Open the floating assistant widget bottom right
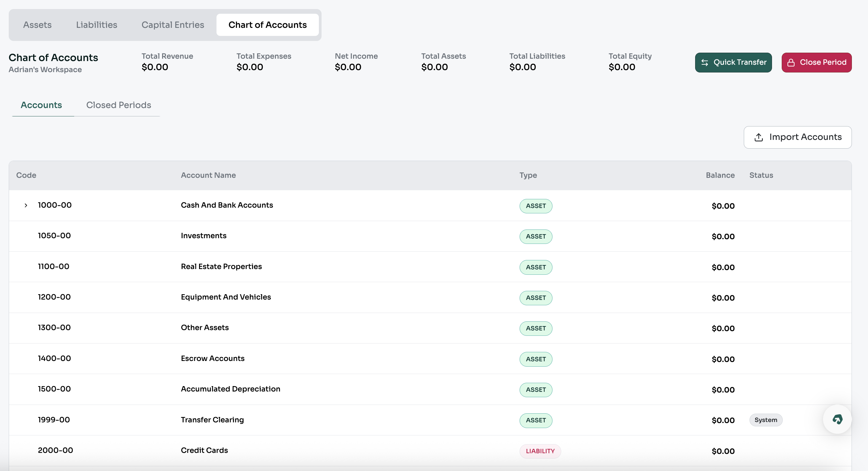Screen dimensions: 868x471 (x=838, y=419)
